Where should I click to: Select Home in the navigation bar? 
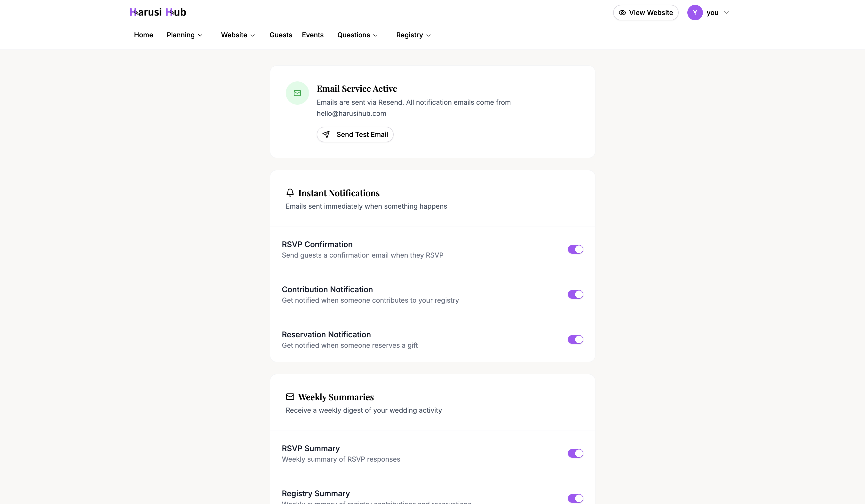[x=143, y=35]
